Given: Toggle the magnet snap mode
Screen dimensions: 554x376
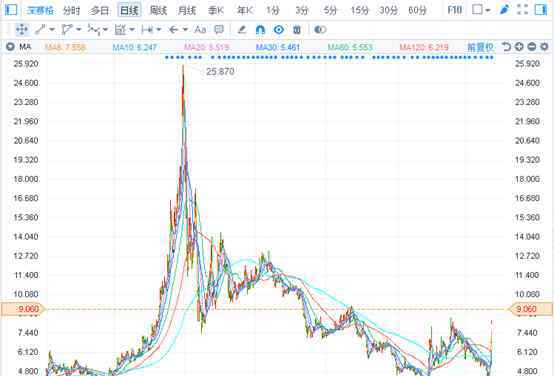Looking at the screenshot, I should [260, 30].
